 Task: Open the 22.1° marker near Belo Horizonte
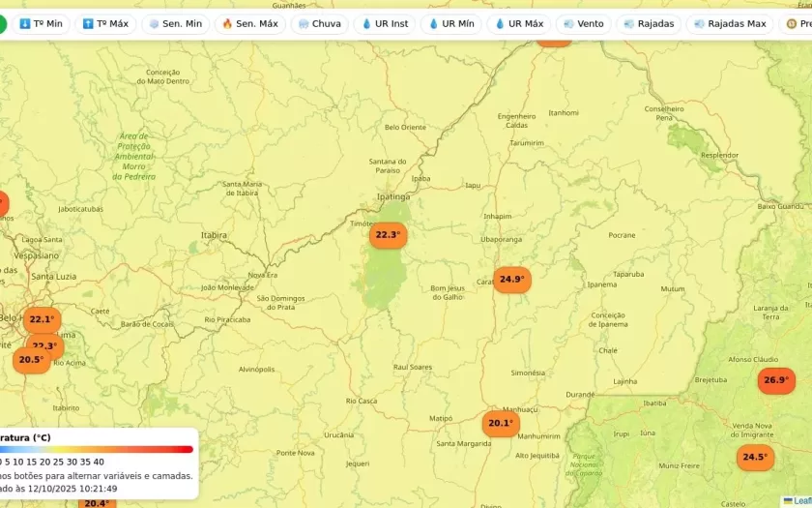(42, 319)
